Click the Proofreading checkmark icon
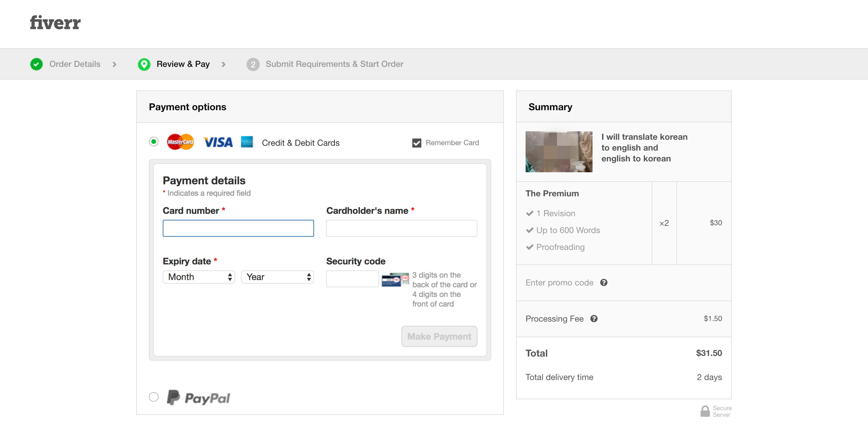Viewport: 868px width, 427px height. pos(530,247)
